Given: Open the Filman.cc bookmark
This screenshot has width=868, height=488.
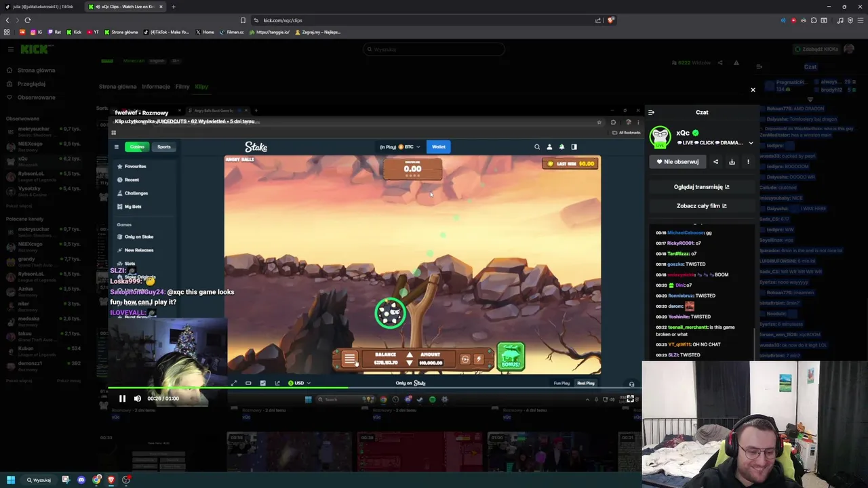Looking at the screenshot, I should (231, 32).
